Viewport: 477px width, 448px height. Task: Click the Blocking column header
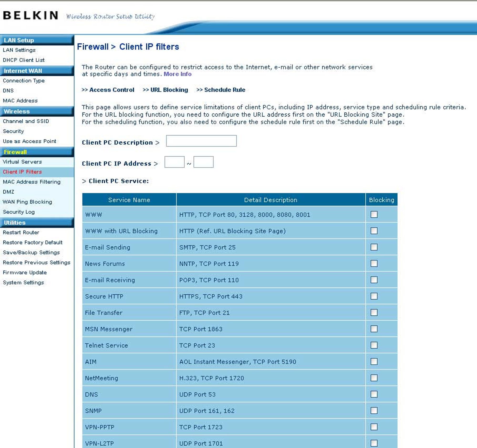[382, 200]
